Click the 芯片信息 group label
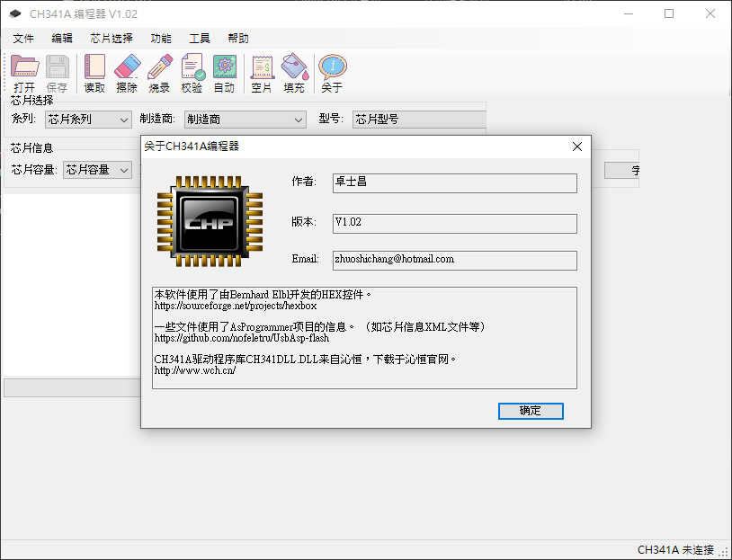The height and width of the screenshot is (560, 732). click(31, 148)
